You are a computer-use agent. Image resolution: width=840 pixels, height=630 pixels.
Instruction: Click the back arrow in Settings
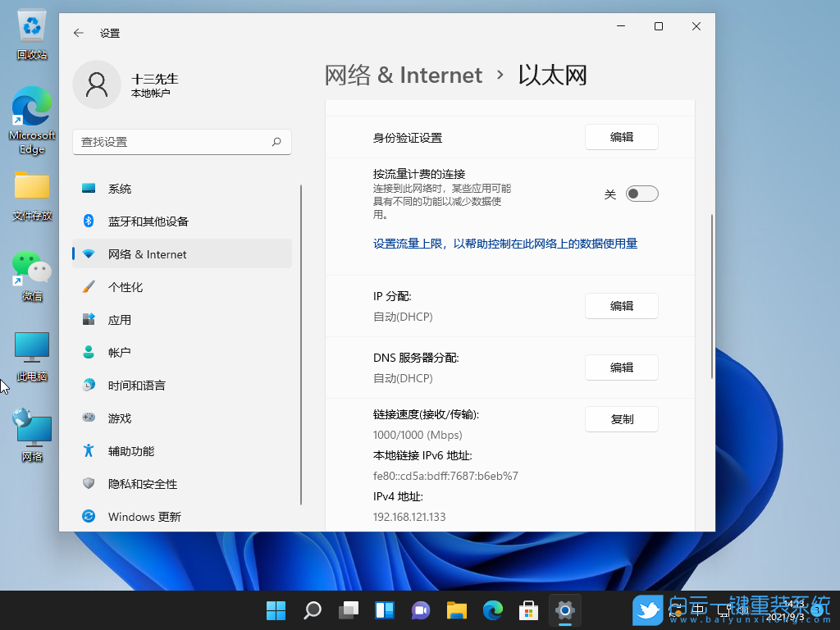point(78,33)
